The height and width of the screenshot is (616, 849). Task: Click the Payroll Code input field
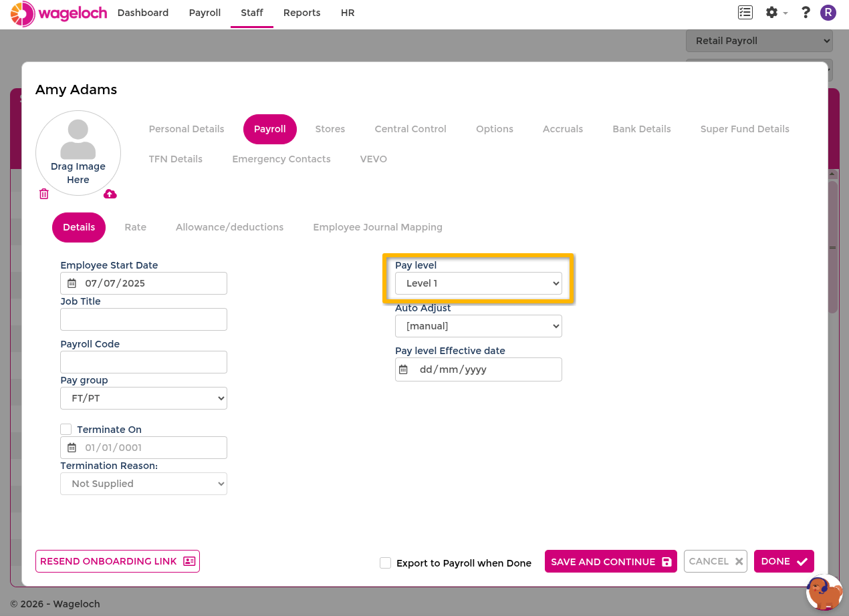(144, 362)
